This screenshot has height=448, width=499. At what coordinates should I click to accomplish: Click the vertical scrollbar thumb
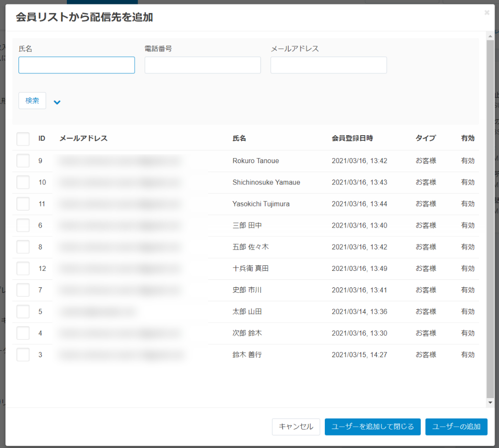click(x=491, y=219)
